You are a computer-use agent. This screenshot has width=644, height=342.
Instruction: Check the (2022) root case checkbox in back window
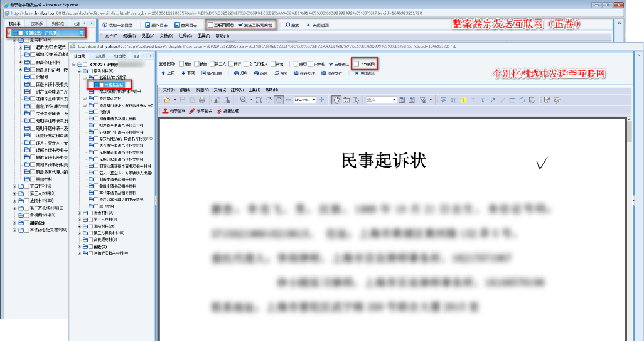(21, 33)
